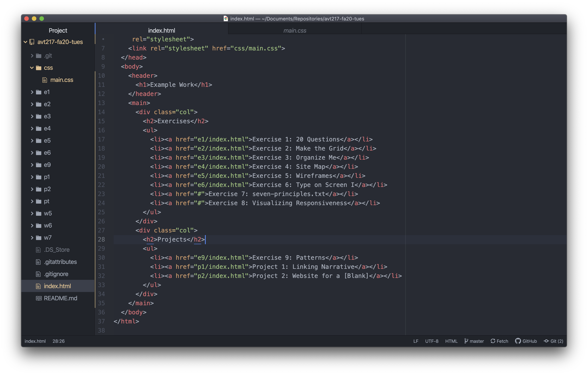Click the 28:26 cursor position indicator
588x375 pixels.
[59, 341]
